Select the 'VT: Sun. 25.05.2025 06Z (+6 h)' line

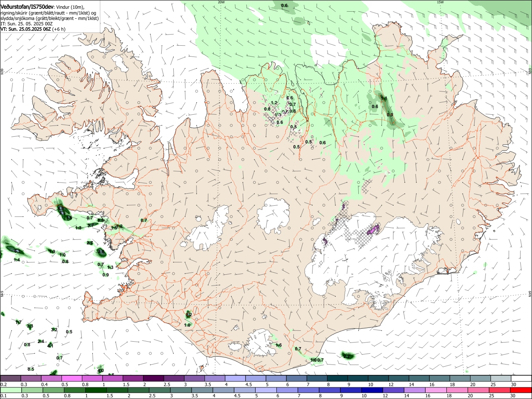coord(33,30)
